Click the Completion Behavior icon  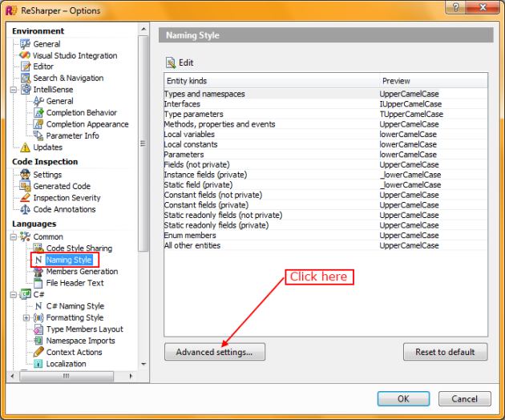click(x=38, y=113)
